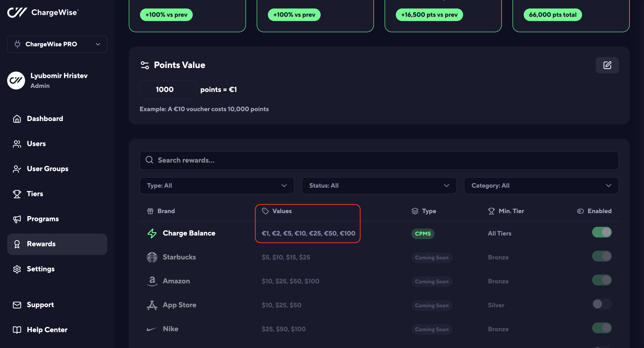Click the Starbucks brand logo

[152, 257]
